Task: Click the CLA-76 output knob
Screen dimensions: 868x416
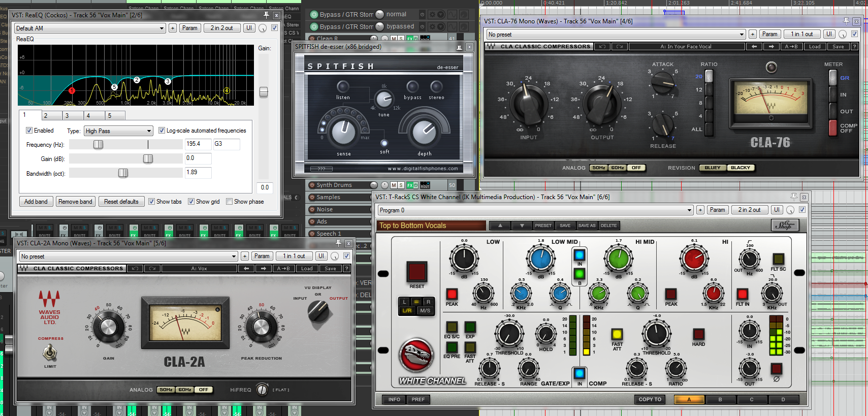Action: 602,104
